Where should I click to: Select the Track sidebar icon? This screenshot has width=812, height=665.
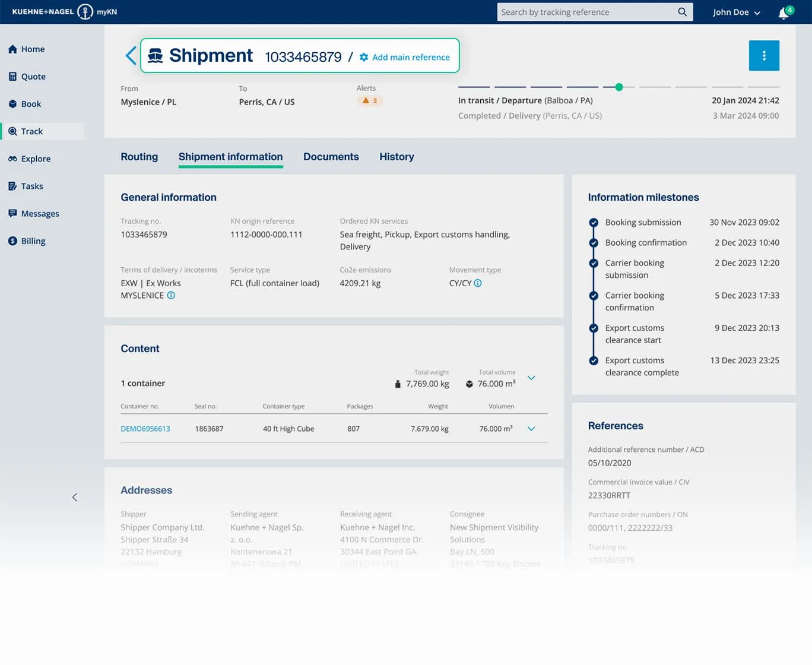[x=12, y=131]
